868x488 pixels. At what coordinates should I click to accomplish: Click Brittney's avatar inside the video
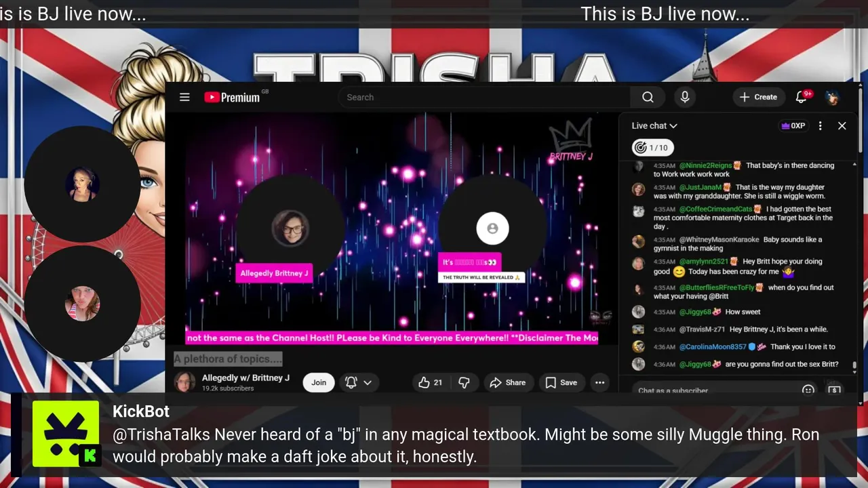point(290,228)
